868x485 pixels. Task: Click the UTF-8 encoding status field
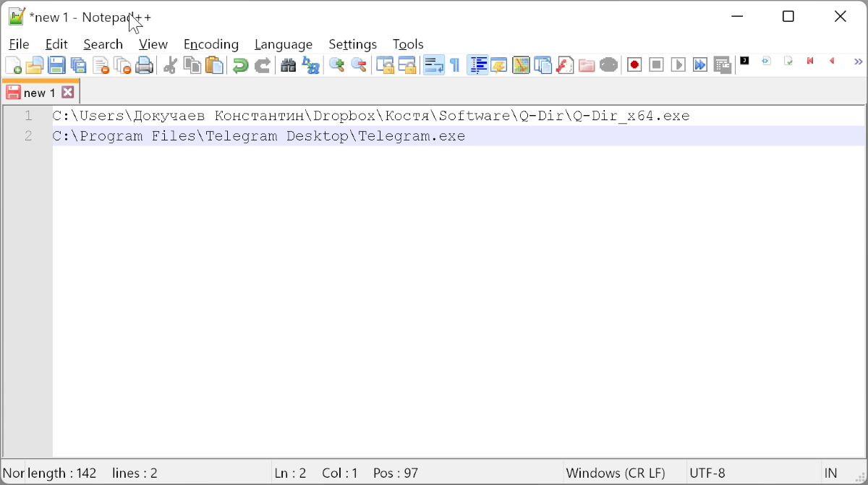pos(707,473)
